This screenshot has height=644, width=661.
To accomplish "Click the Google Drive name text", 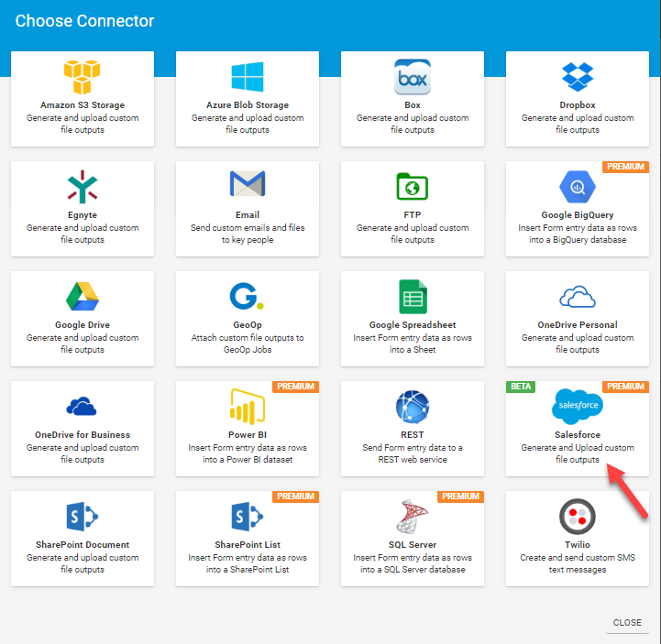I will [83, 324].
